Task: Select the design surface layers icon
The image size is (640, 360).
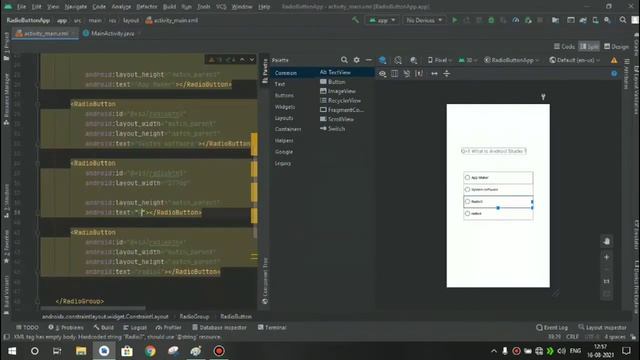Action: (382, 60)
